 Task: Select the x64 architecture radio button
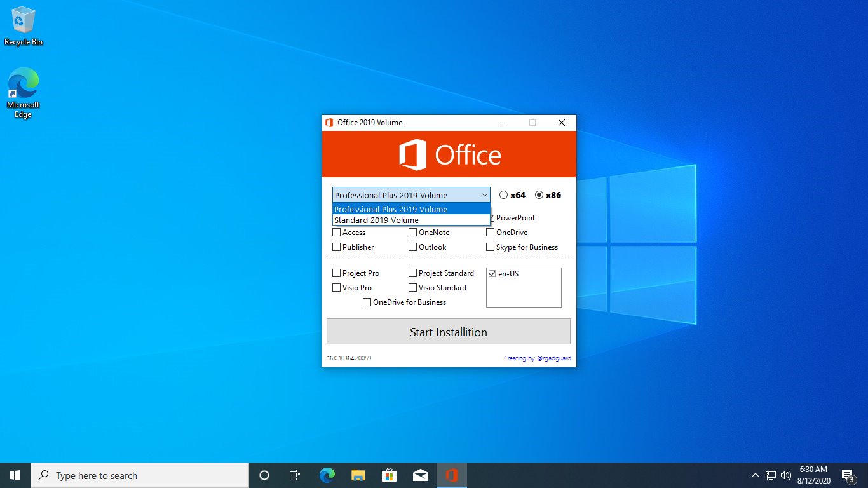[503, 195]
